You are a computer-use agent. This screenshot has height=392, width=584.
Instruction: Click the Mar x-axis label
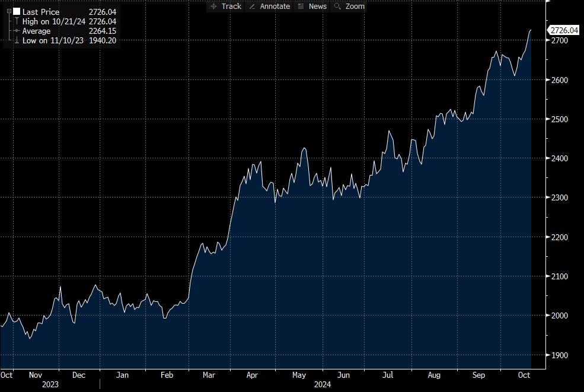pos(209,375)
